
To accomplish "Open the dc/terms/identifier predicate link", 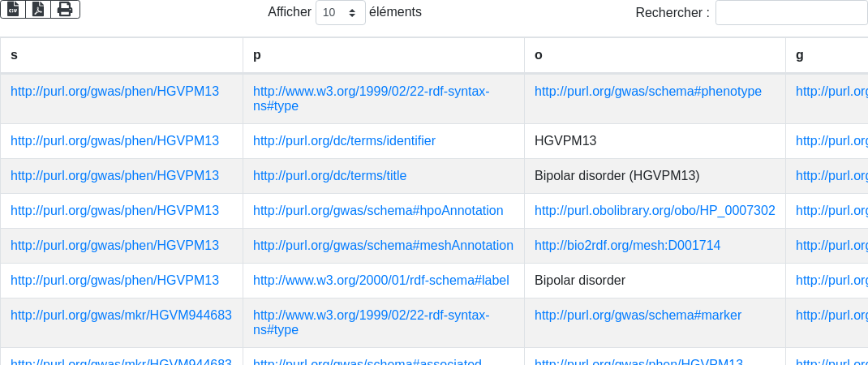I will [344, 140].
